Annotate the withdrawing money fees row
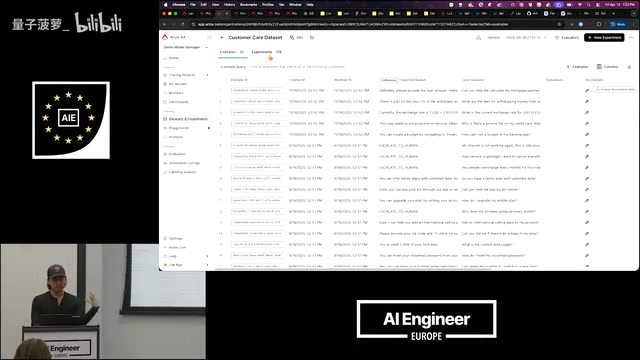This screenshot has height=360, width=640. [587, 101]
